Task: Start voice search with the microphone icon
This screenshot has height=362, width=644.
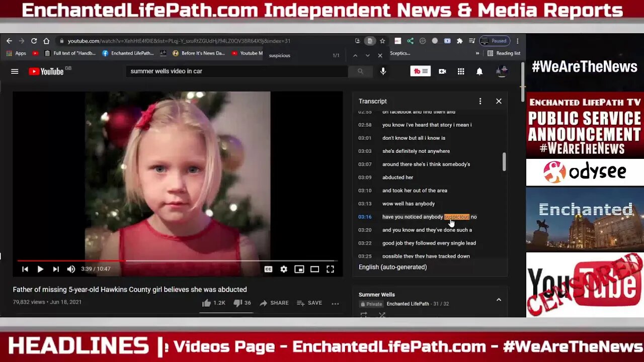Action: click(x=383, y=71)
